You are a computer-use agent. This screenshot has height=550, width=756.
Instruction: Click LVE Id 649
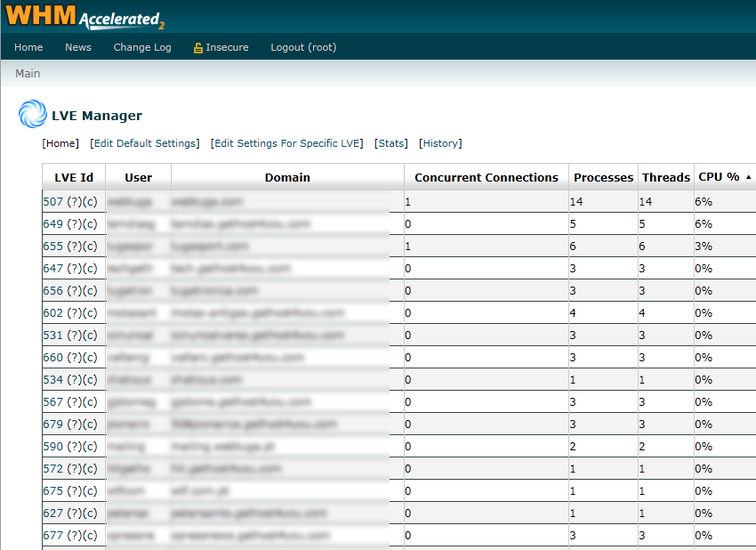pos(53,224)
